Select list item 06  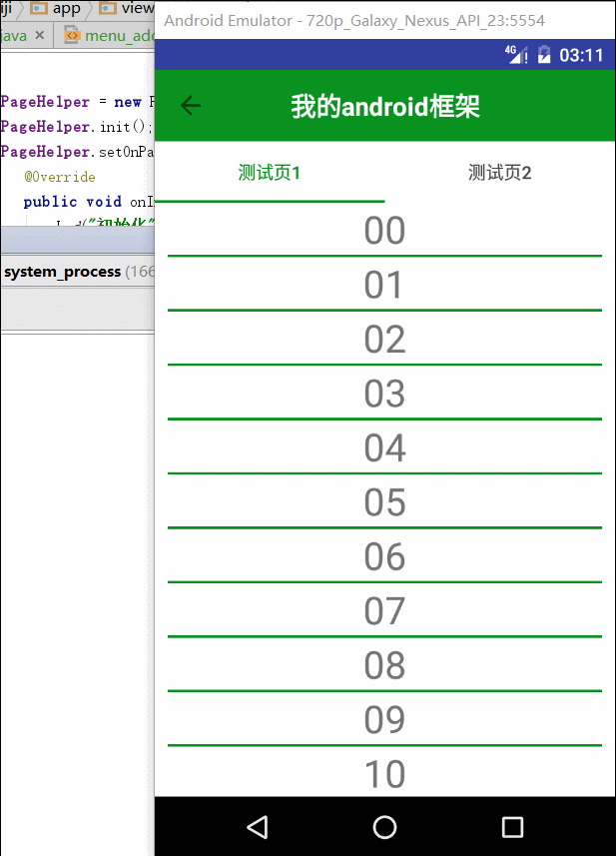coord(384,556)
